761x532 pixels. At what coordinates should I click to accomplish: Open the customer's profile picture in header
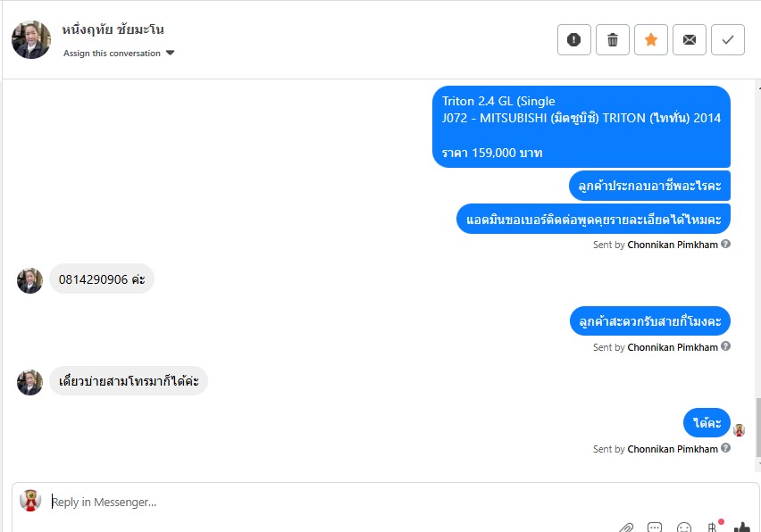tap(31, 39)
